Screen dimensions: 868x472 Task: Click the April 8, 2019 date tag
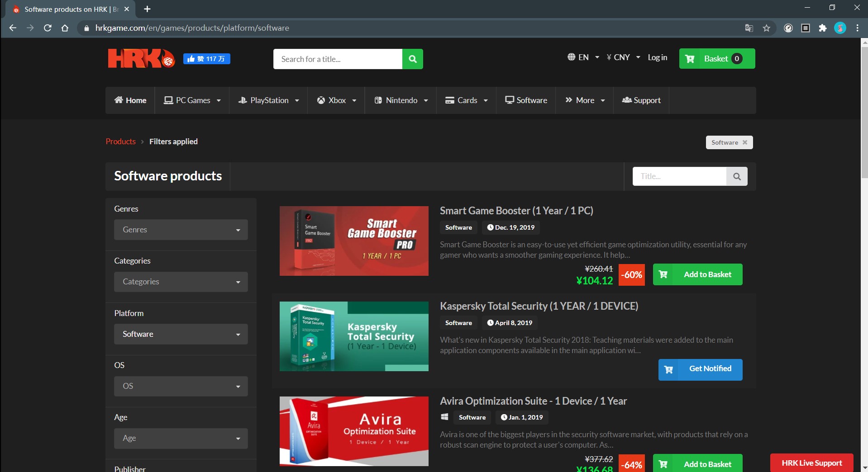click(x=510, y=323)
